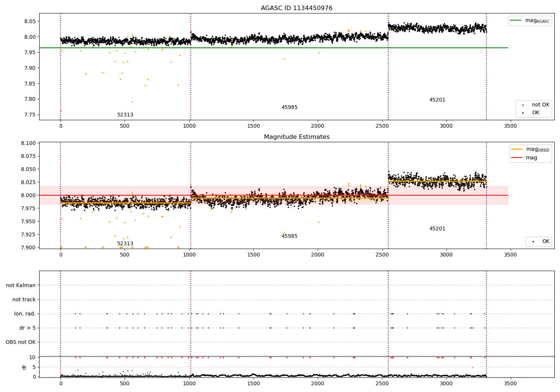Select the red 'mag' legend entry
560x392 pixels.
click(x=524, y=158)
